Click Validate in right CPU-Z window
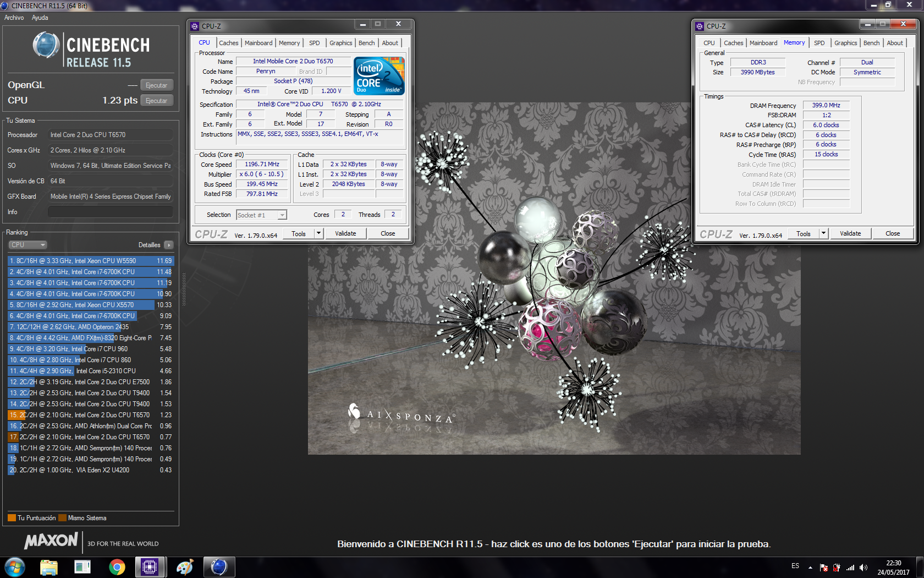This screenshot has height=578, width=924. coord(850,233)
